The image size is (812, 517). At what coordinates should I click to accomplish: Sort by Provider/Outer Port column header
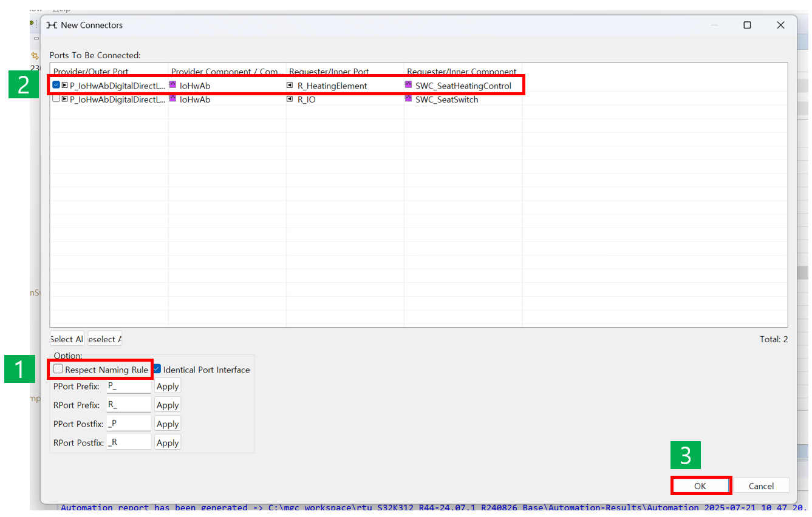coord(91,72)
